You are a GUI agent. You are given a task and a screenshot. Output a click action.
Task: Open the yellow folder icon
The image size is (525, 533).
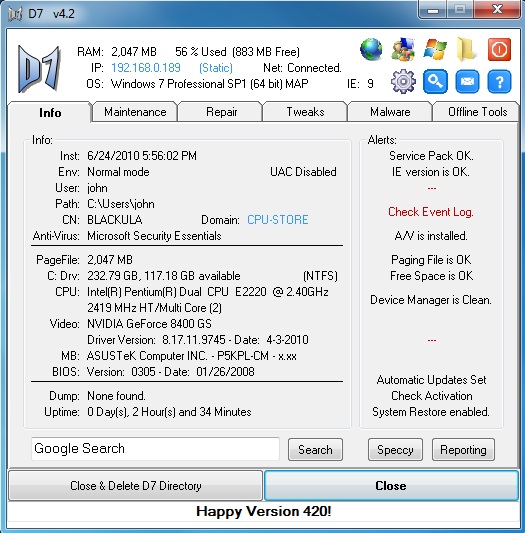pos(466,50)
